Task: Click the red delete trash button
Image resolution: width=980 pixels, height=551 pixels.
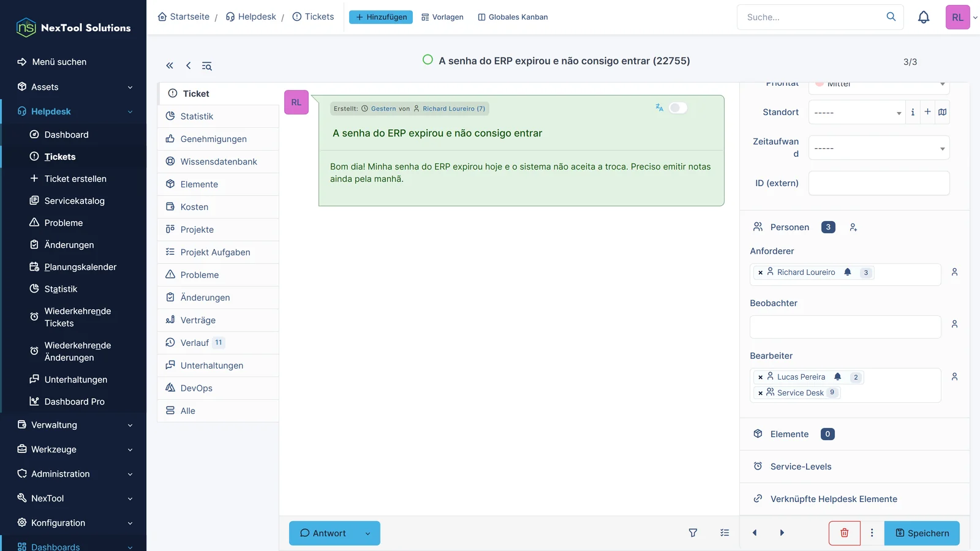Action: coord(845,533)
